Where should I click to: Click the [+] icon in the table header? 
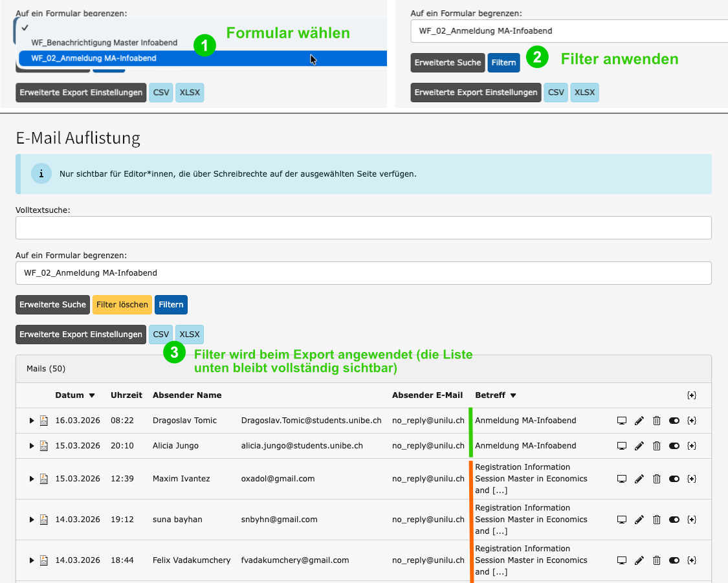click(x=692, y=395)
